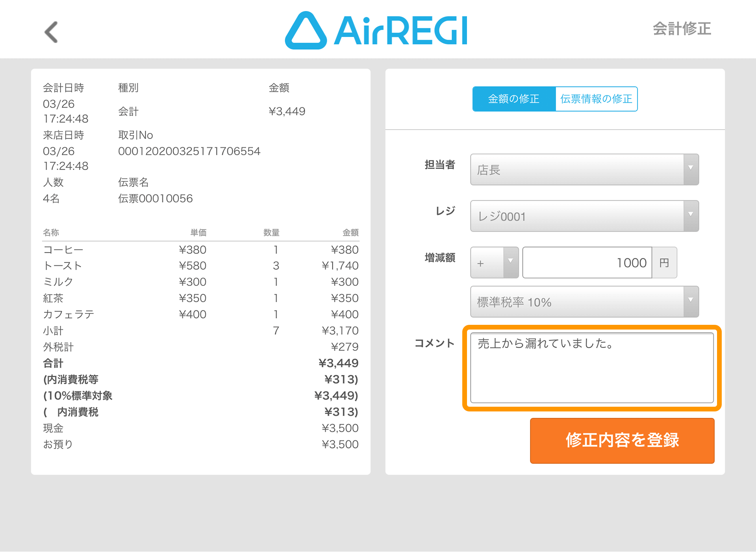Click the お預り amount ¥3,500
The width and height of the screenshot is (756, 552).
340,444
